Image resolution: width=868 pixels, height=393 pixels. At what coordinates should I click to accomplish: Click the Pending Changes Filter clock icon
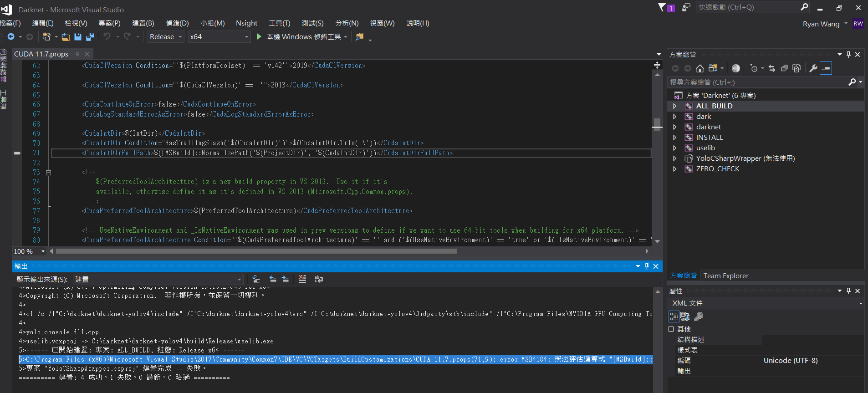coord(754,68)
